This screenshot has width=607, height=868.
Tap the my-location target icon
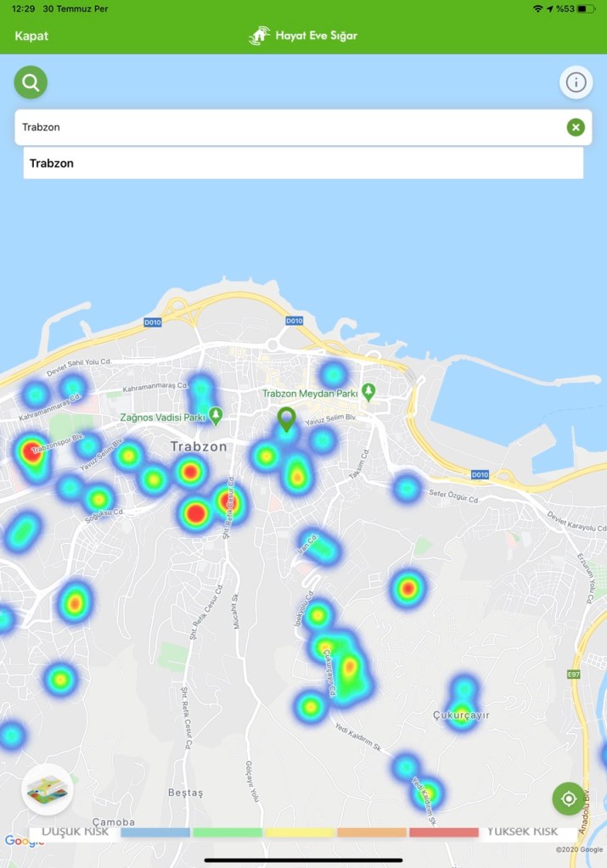tap(568, 798)
